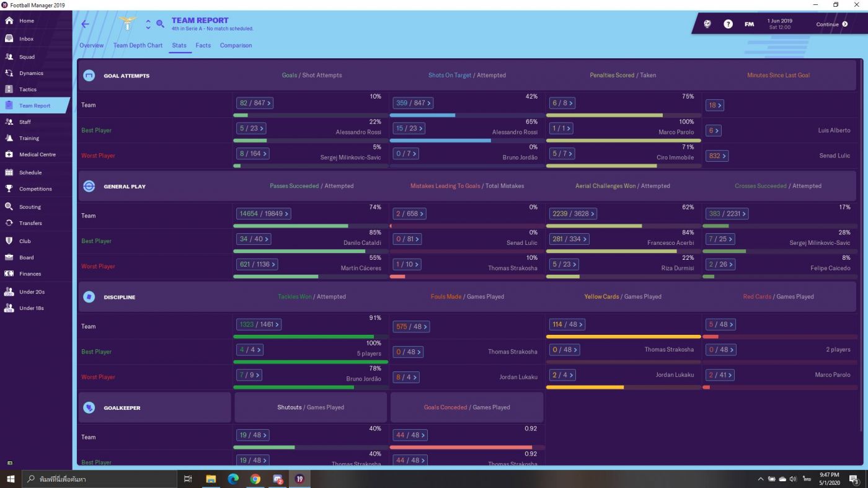
Task: Expand the team Tackles 1323 / 1461 stat
Action: pyautogui.click(x=259, y=324)
